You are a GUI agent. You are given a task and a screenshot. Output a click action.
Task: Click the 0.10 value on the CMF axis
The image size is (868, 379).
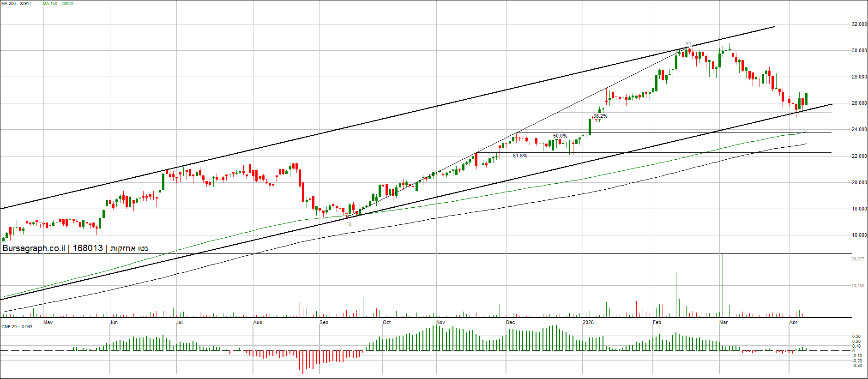point(856,346)
